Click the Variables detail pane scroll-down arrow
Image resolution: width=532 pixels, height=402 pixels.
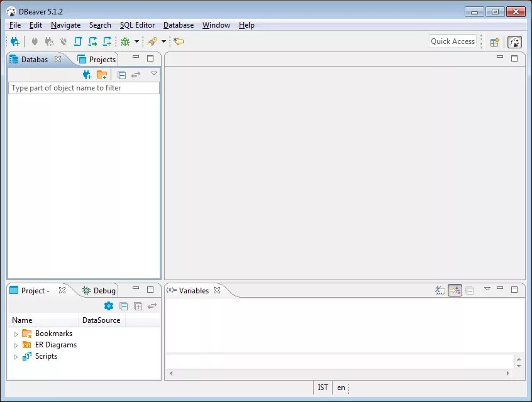click(519, 366)
